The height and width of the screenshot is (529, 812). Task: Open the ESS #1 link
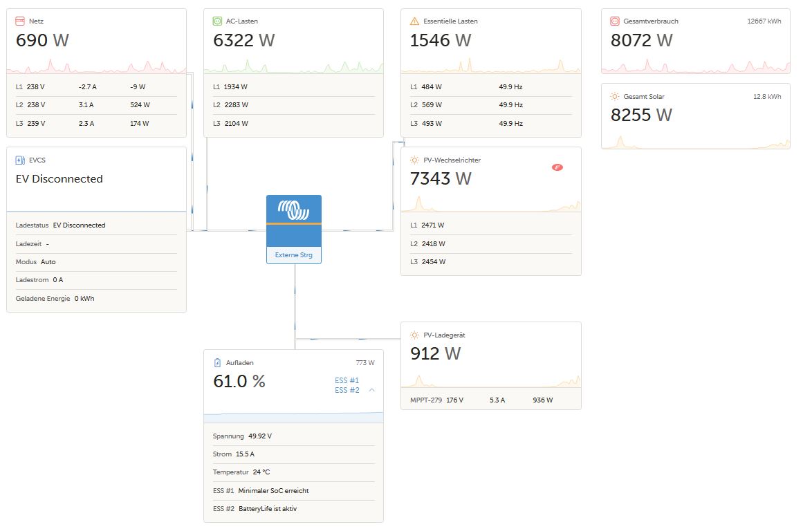pyautogui.click(x=347, y=381)
